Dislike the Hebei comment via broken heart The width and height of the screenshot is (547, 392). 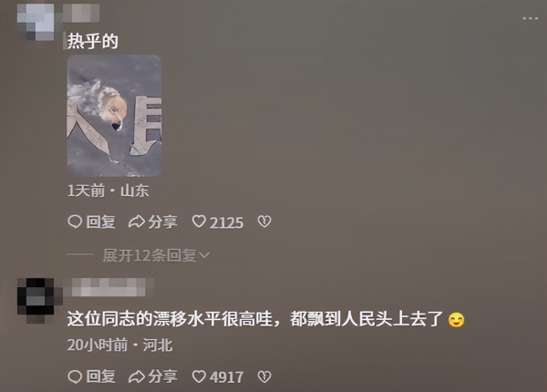pos(264,377)
